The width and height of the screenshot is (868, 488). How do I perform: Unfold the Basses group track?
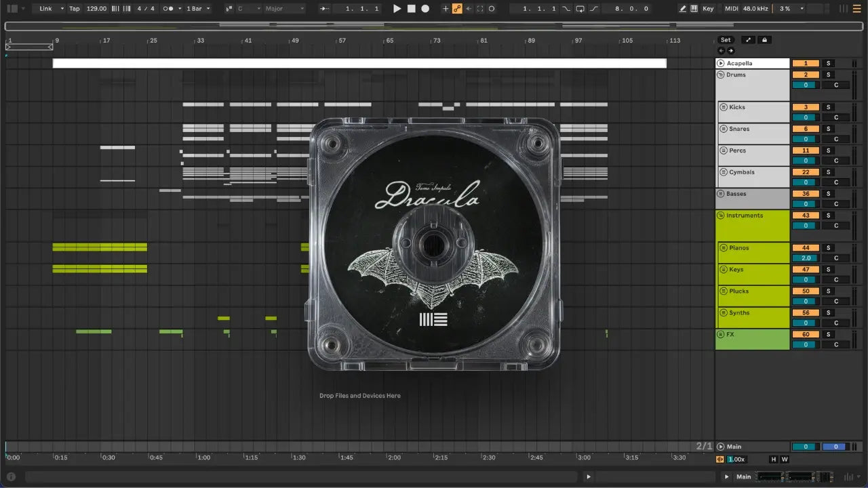[x=721, y=194]
